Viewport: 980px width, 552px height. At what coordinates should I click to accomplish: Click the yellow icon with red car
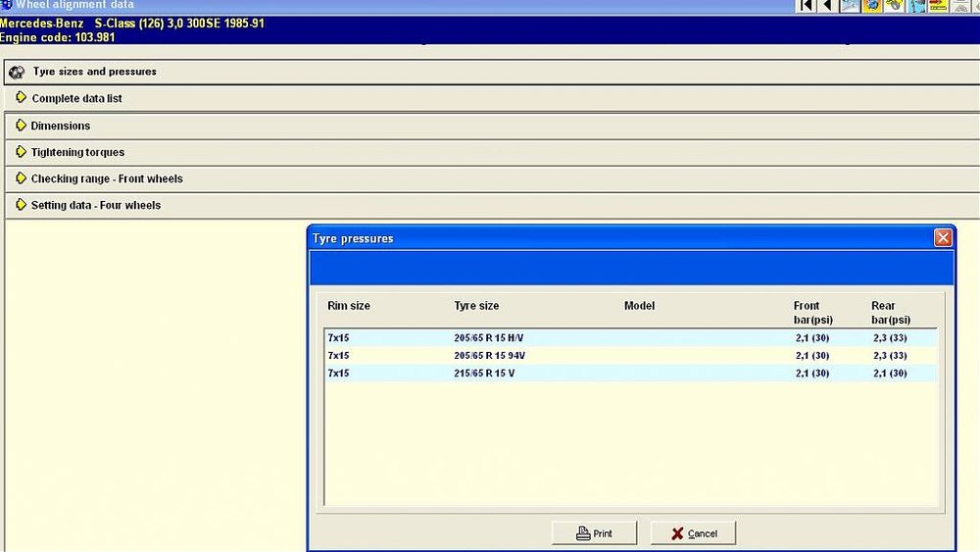pyautogui.click(x=938, y=6)
